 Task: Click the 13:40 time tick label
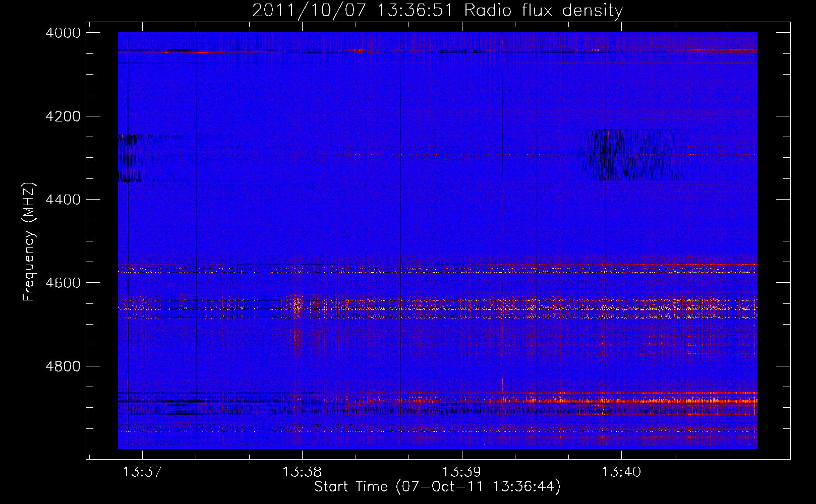[x=621, y=472]
